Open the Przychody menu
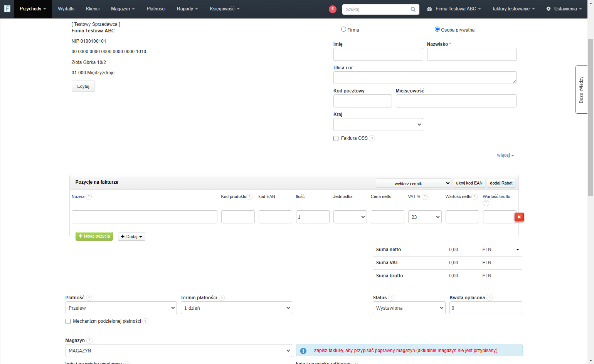The image size is (594, 364). [x=33, y=9]
